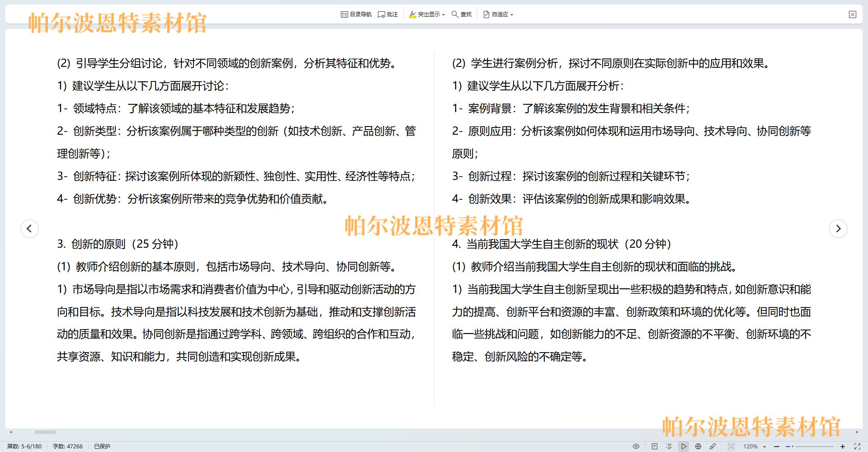This screenshot has width=868, height=452.
Task: Click the line 1- 领域特点
Action: 176,108
